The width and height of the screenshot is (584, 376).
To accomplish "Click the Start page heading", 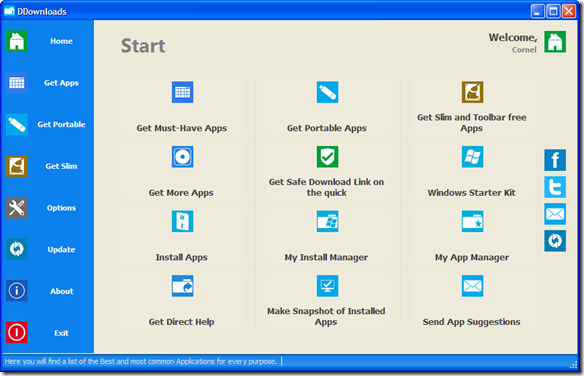I will click(x=143, y=46).
